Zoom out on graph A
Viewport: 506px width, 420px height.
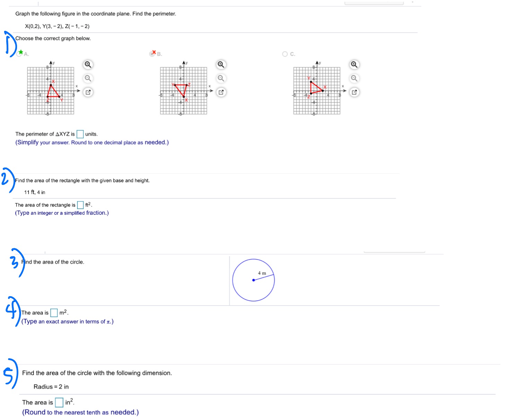[88, 78]
